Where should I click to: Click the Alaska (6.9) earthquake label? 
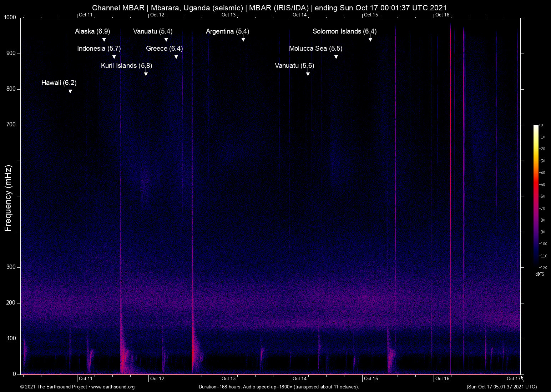pos(92,31)
